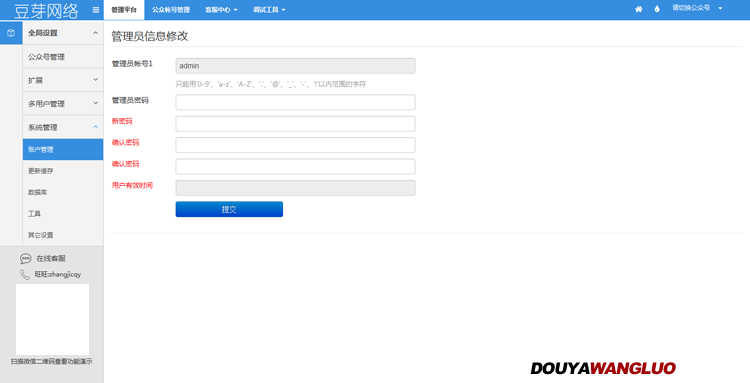Click the 用户有效时间 field
Viewport: 750px width, 383px height.
pos(295,188)
